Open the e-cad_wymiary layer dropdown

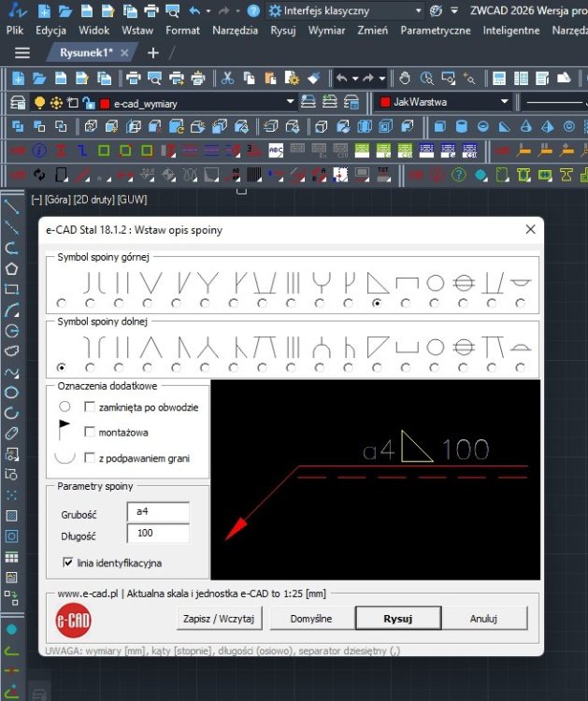point(290,102)
